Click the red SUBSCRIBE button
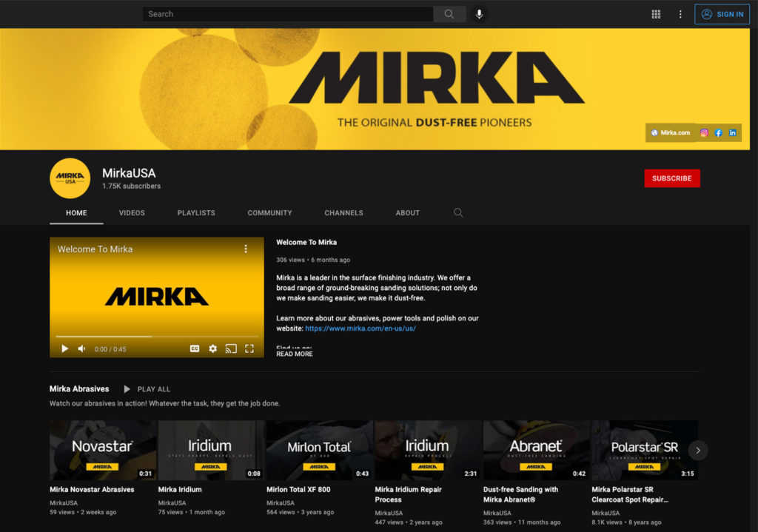Screen dimensions: 758x532 click(672, 178)
